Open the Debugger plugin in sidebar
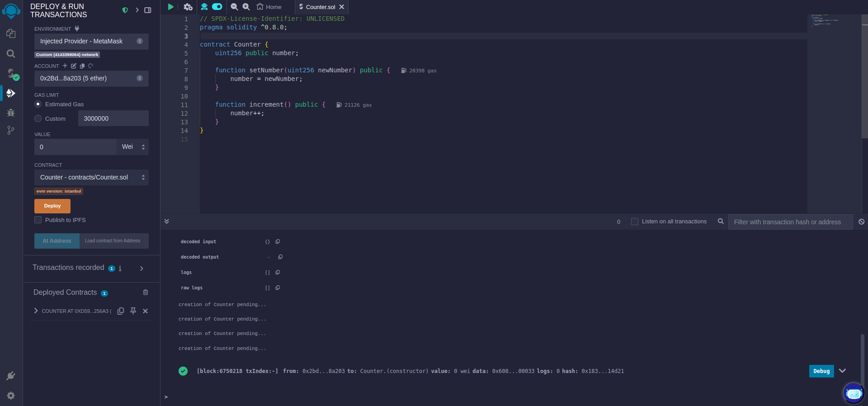This screenshot has height=406, width=868. pos(11,113)
